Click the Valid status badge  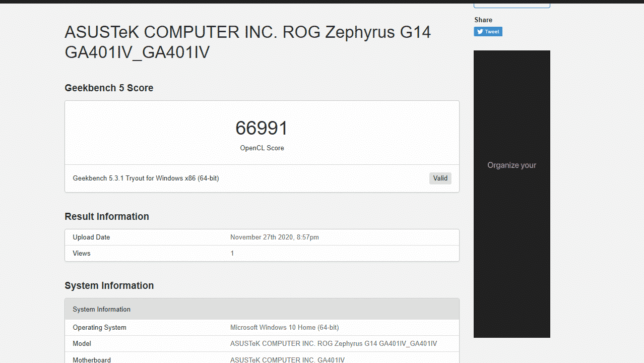[x=440, y=178]
